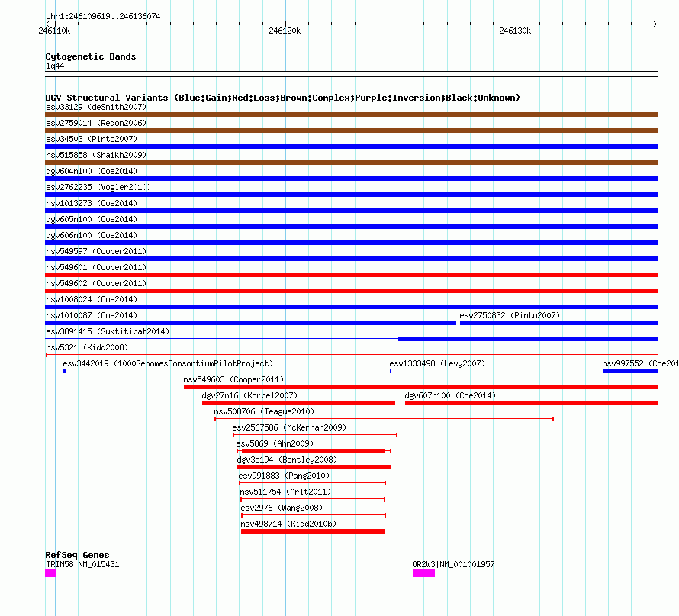This screenshot has height=616, width=679.
Task: Open dgv3e194 (Bentley2008) label
Action: [287, 460]
